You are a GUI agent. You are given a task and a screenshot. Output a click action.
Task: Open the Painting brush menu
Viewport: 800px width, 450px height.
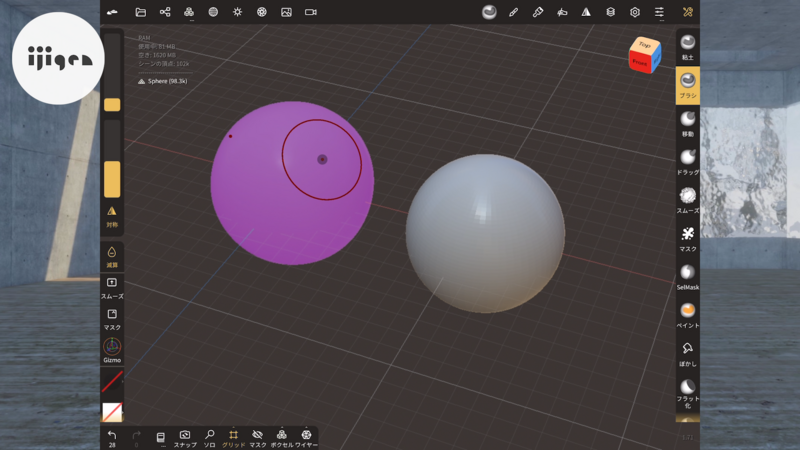tap(538, 12)
